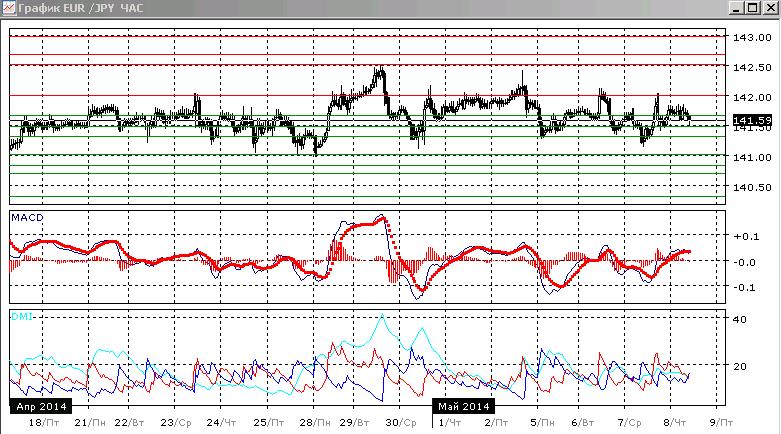Click the 28/Пн date label
Viewport: 781px width, 434px height.
(x=315, y=423)
